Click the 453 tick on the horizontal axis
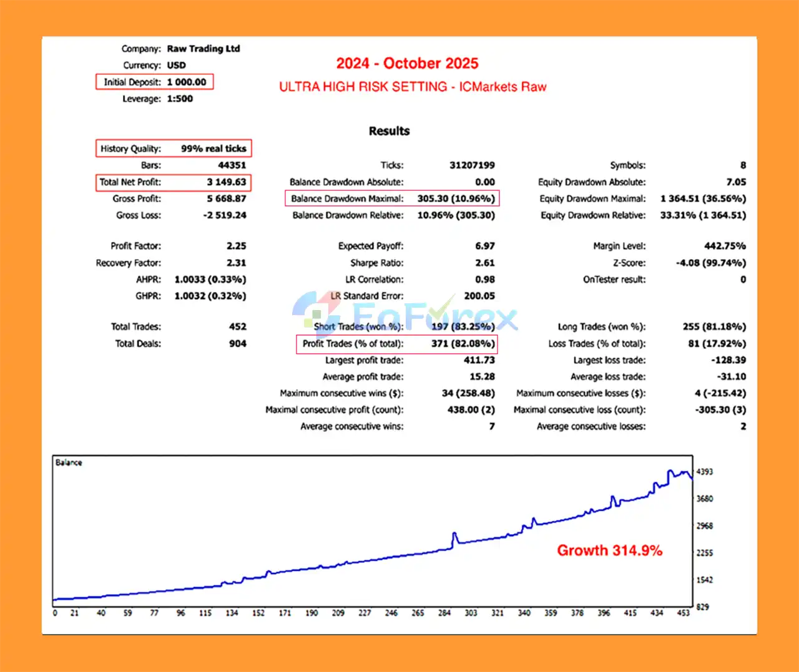Image resolution: width=799 pixels, height=672 pixels. click(684, 613)
